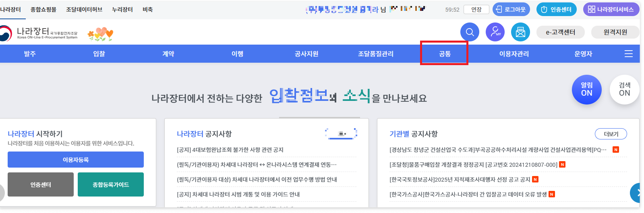Open the 이용자관리 menu

point(514,54)
